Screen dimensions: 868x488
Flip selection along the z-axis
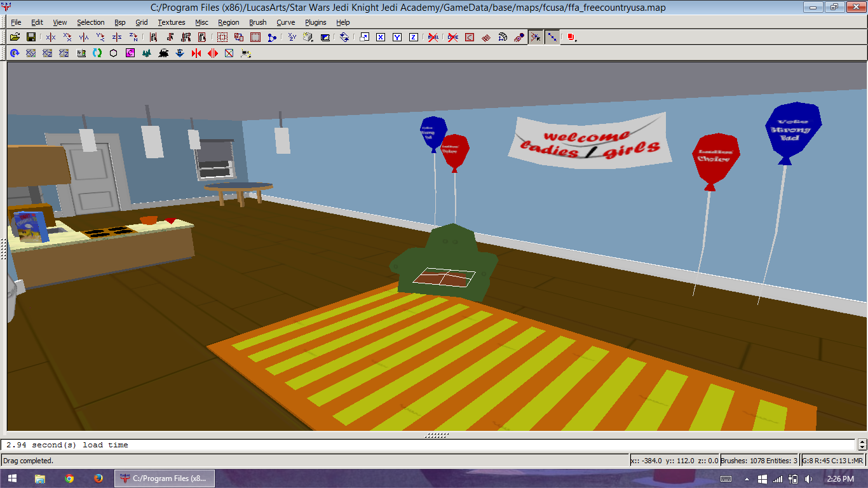click(117, 37)
